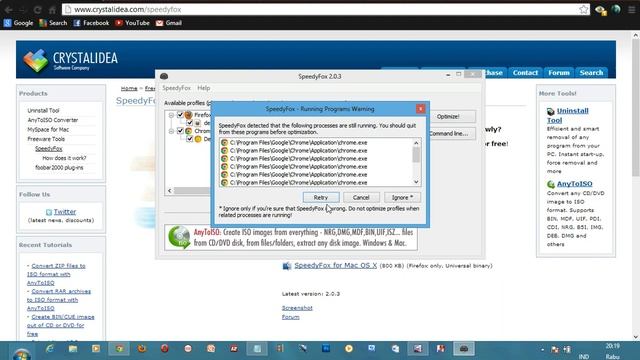Click the CrystalIdea logo
640x360 pixels.
(x=71, y=60)
